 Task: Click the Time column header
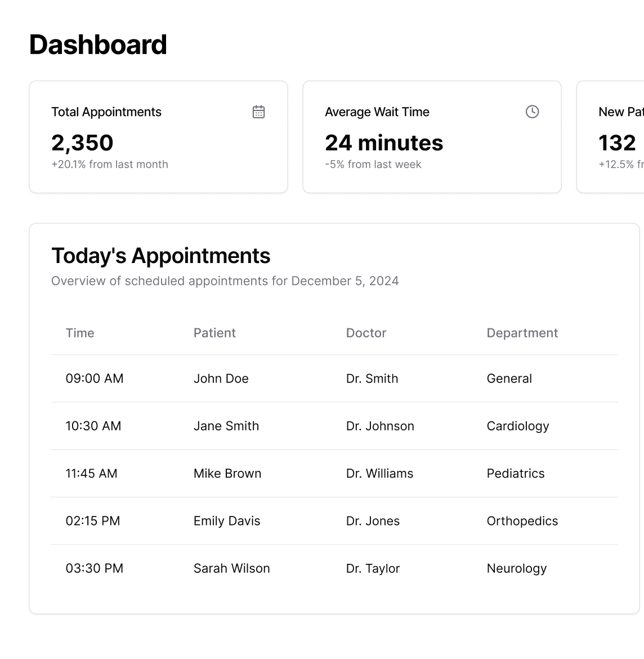(x=80, y=333)
